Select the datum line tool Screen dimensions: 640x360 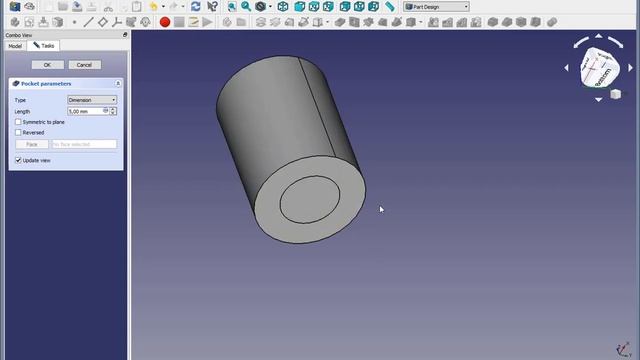88,22
